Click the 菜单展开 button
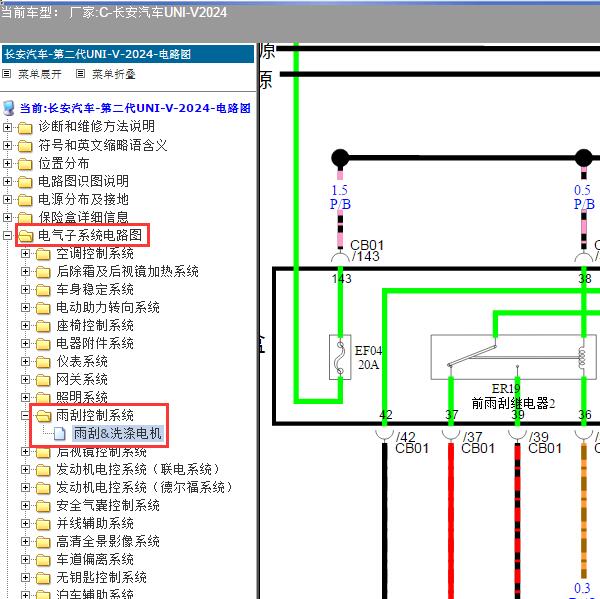This screenshot has height=599, width=600. (40, 74)
